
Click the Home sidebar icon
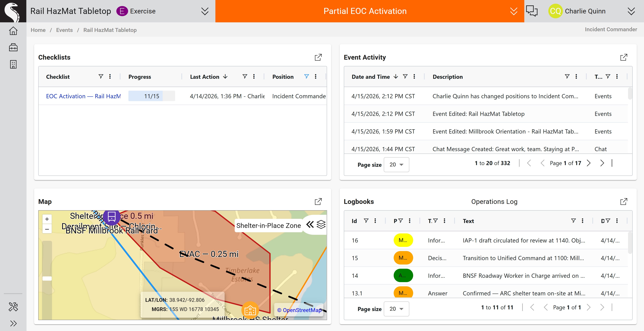(x=13, y=31)
